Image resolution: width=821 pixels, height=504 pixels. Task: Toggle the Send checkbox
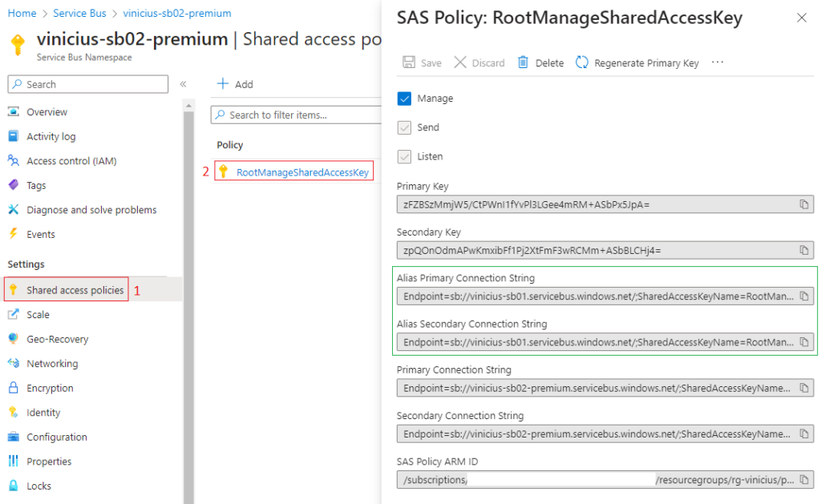pyautogui.click(x=404, y=127)
